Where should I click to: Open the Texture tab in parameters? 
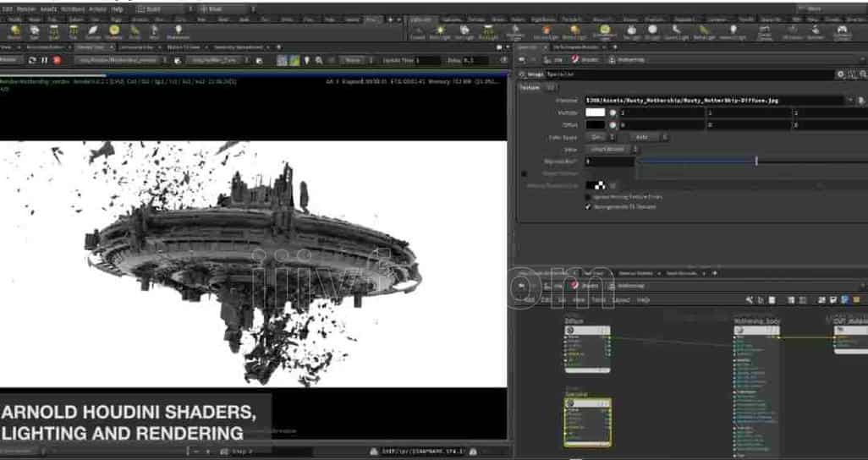(x=530, y=87)
